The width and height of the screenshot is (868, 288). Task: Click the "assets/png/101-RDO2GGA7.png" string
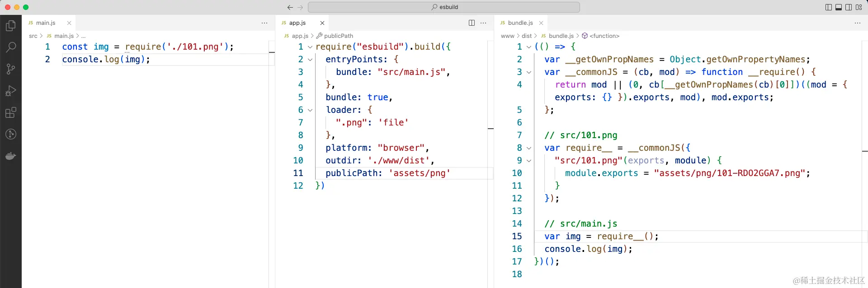pos(729,173)
